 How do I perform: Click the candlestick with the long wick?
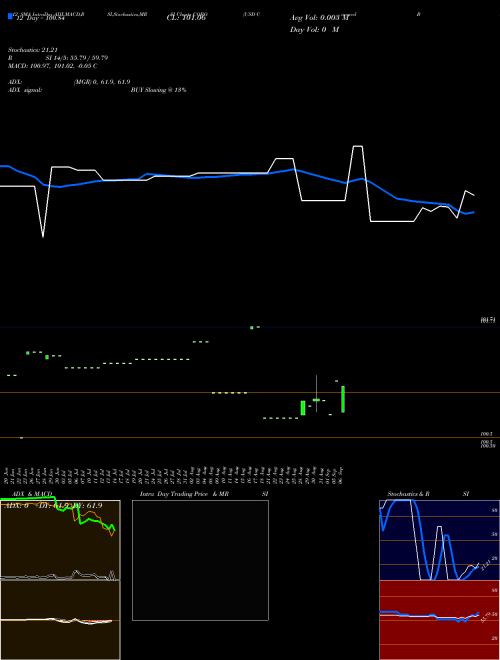(x=316, y=393)
